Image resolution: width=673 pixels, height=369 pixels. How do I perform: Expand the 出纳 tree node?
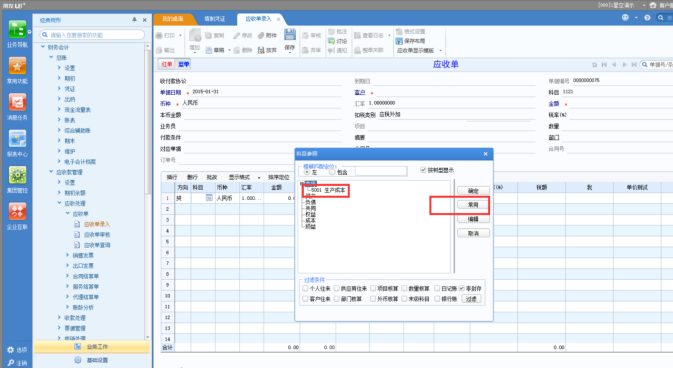[59, 99]
